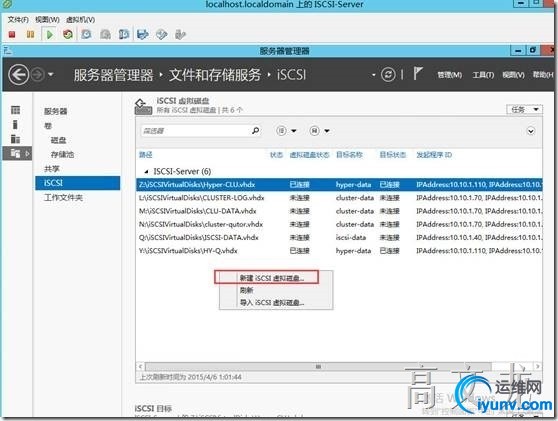
Task: Open the 管理(M) menu
Action: pyautogui.click(x=449, y=75)
